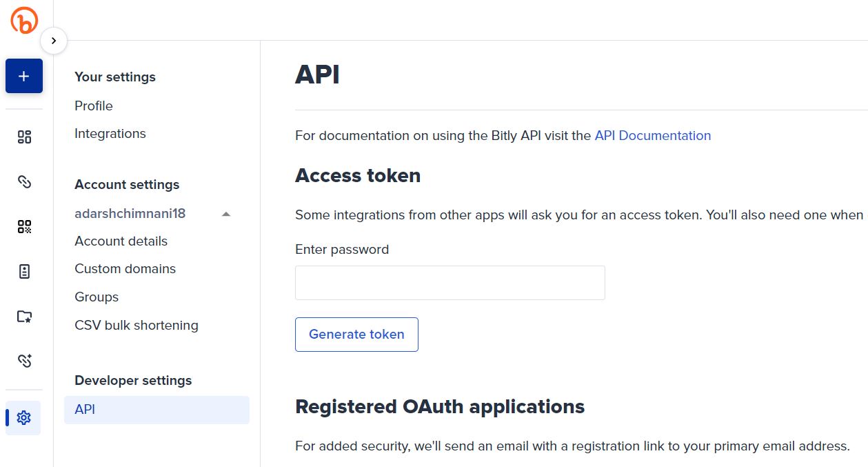
Task: Open the Links icon in the sidebar
Action: tap(23, 181)
